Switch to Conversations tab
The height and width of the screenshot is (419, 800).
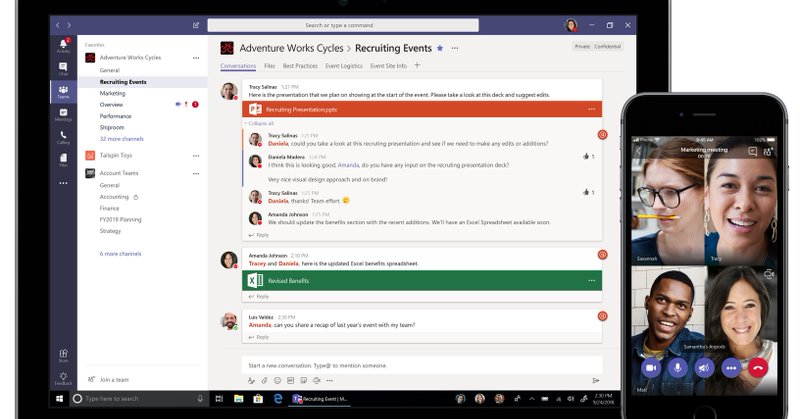(238, 66)
